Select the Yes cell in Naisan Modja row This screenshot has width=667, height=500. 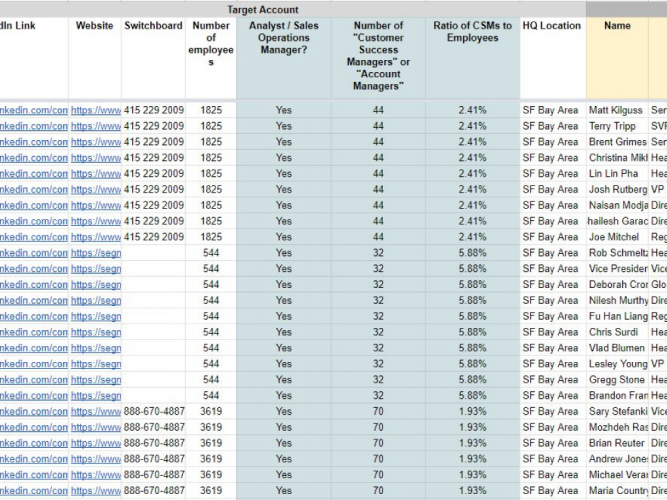(x=284, y=205)
